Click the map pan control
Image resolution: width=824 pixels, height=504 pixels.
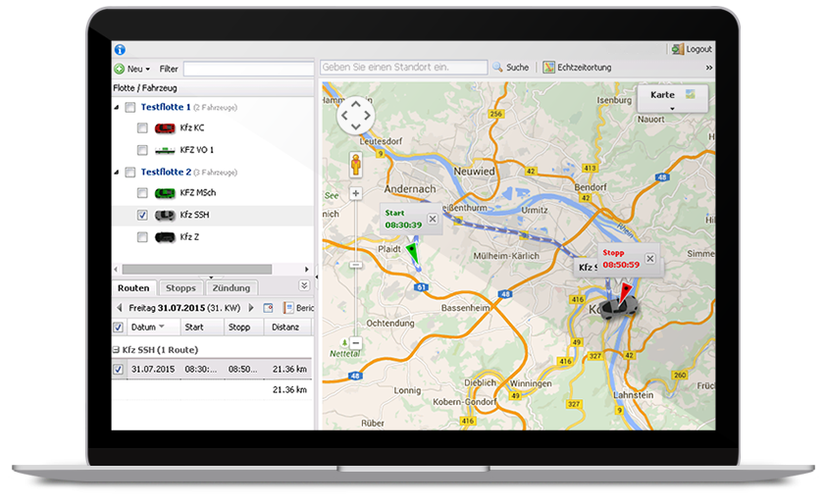click(x=356, y=116)
